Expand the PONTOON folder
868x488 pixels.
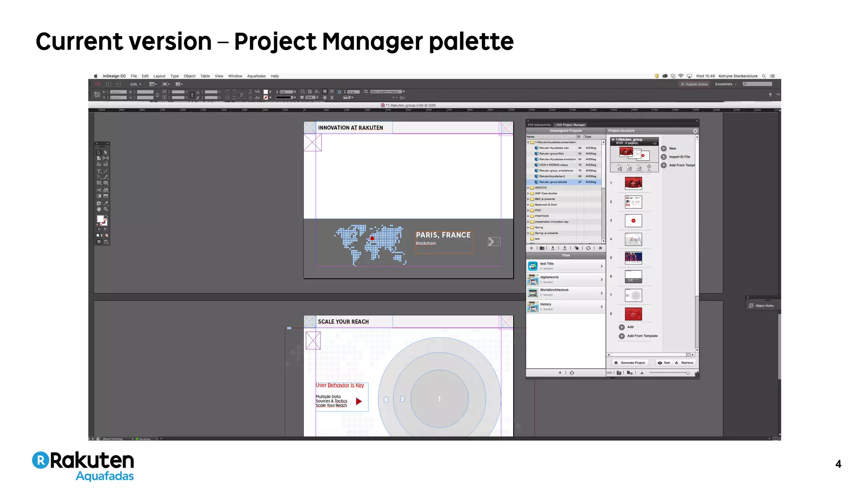pyautogui.click(x=528, y=216)
